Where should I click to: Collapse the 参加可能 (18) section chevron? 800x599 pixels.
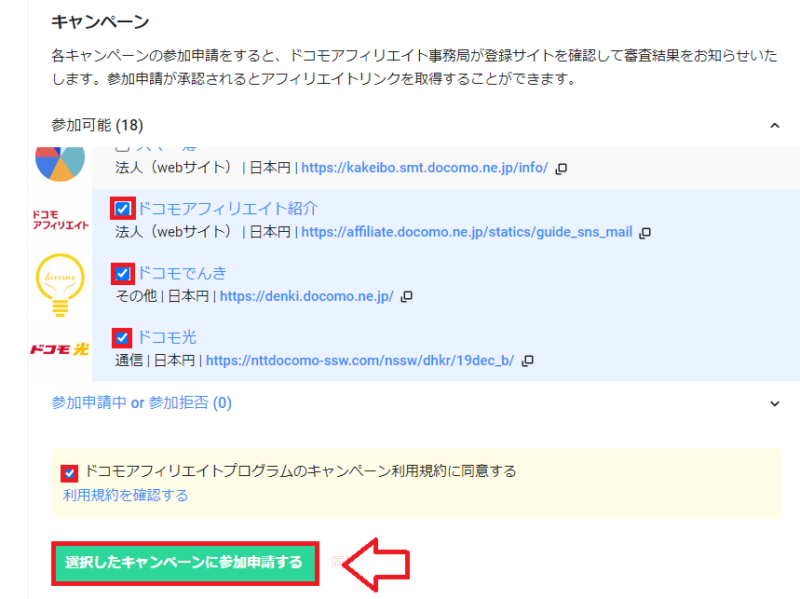point(774,126)
